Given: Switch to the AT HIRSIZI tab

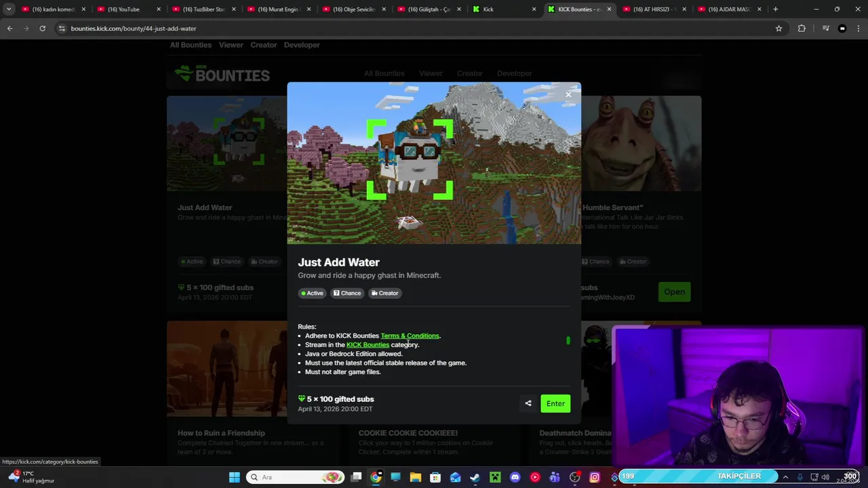Looking at the screenshot, I should (654, 9).
